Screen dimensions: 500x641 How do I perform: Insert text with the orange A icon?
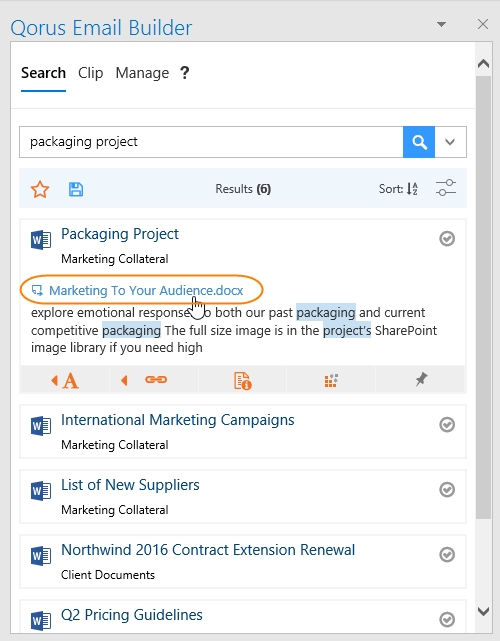65,380
